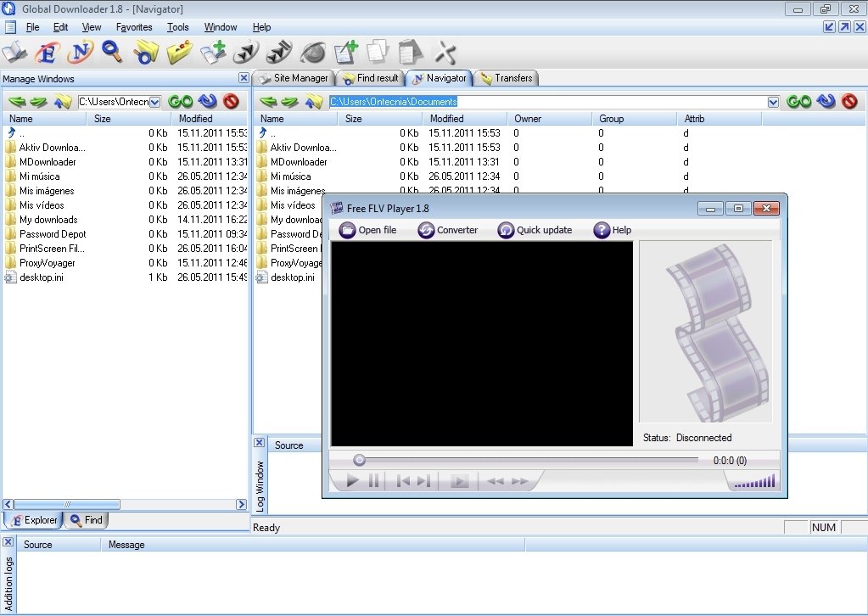Screen dimensions: 868x616
Task: Click the FLV Player next track button
Action: [x=423, y=481]
